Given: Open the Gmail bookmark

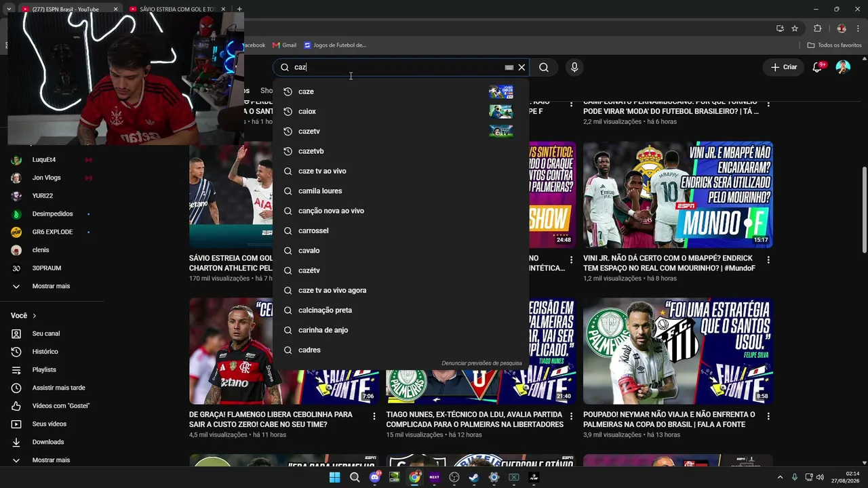Looking at the screenshot, I should pos(284,45).
